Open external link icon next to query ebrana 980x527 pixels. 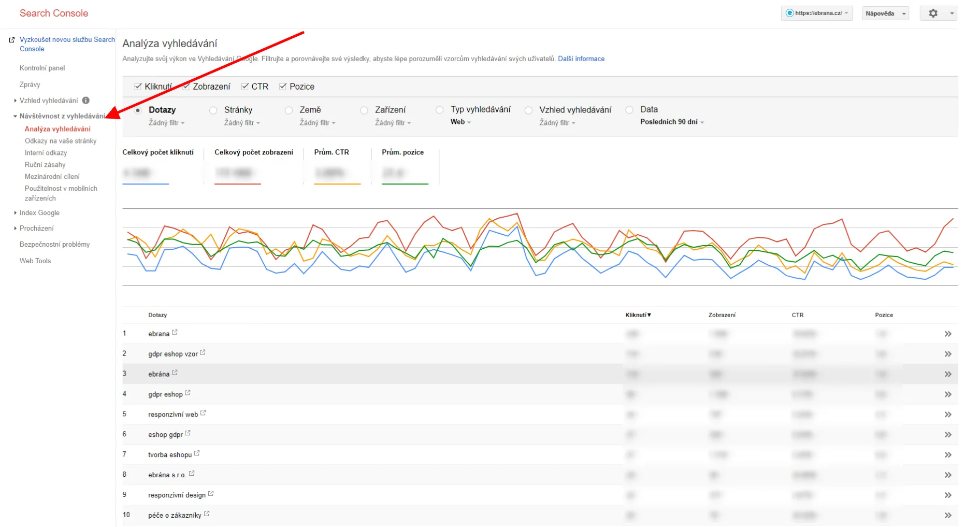tap(175, 333)
